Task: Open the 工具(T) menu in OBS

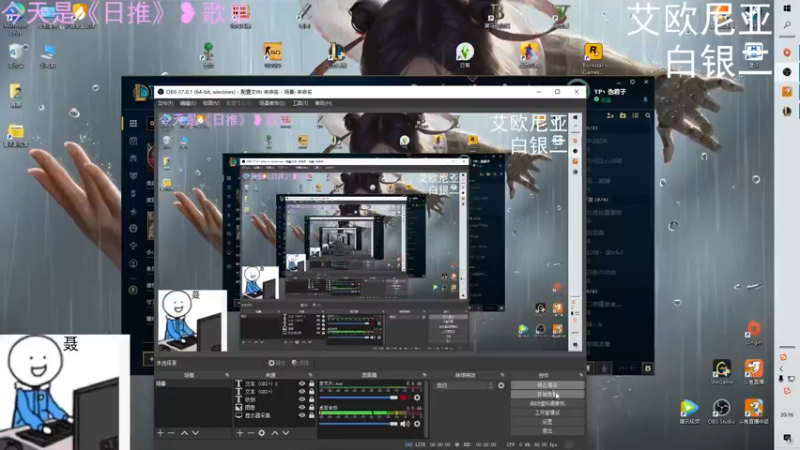Action: click(x=300, y=103)
